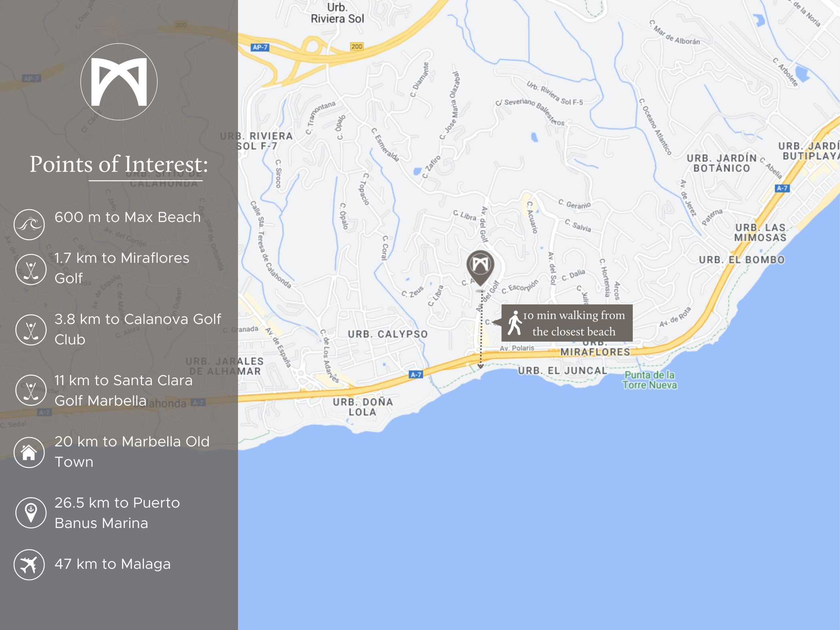The width and height of the screenshot is (840, 630).
Task: Click 'URB. EL BOMBO' map label
Action: point(742,260)
